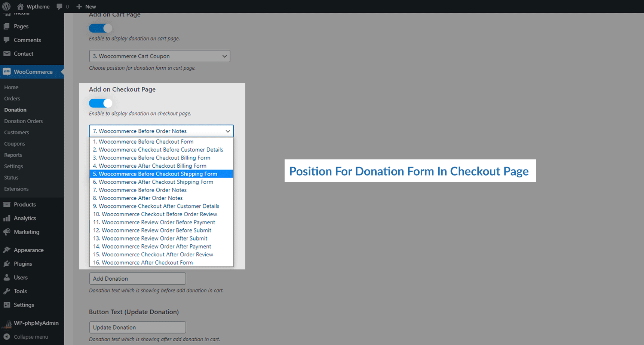Open the cart position dropdown showing Woocommerce Cart Coupon
Screen dimensions: 644x345
[160, 56]
